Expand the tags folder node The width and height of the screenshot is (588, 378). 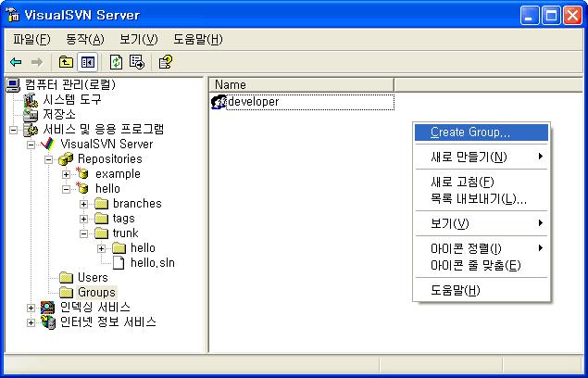(84, 219)
